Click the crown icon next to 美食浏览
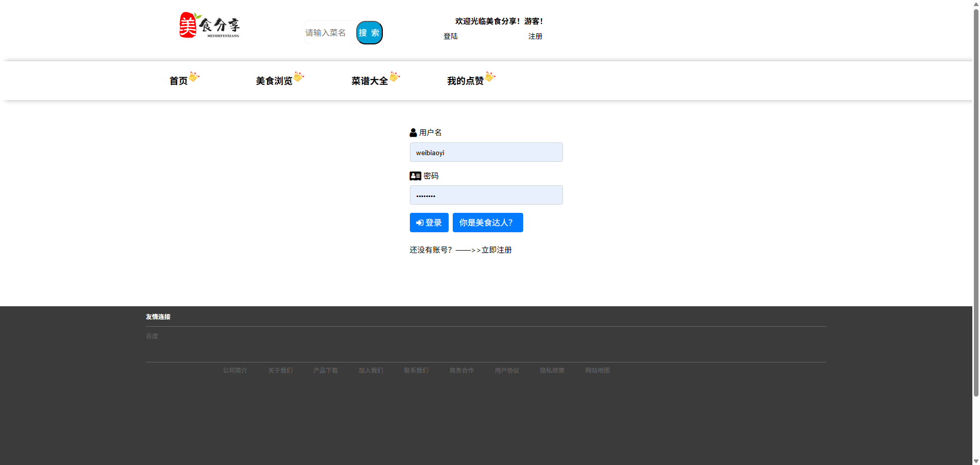The image size is (980, 465). tap(299, 77)
